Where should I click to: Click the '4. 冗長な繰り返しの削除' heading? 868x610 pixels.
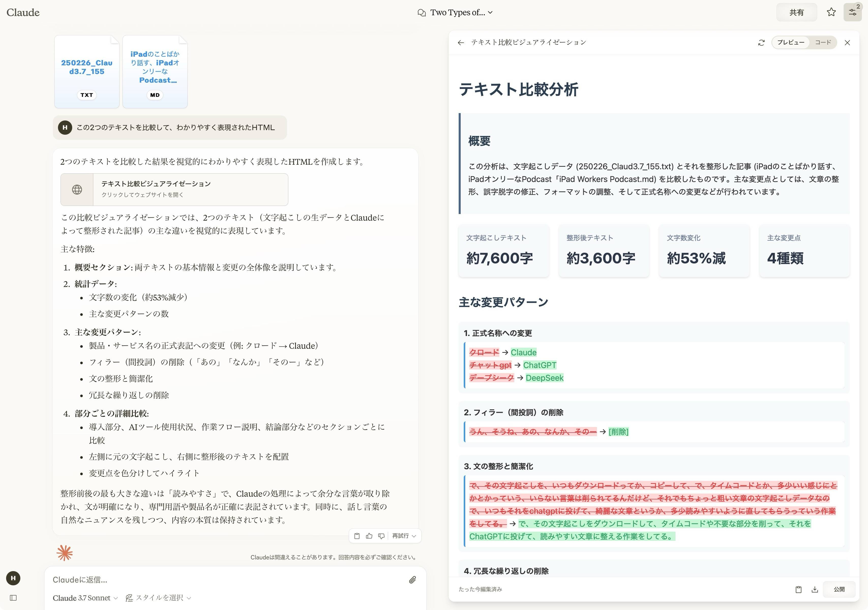506,571
